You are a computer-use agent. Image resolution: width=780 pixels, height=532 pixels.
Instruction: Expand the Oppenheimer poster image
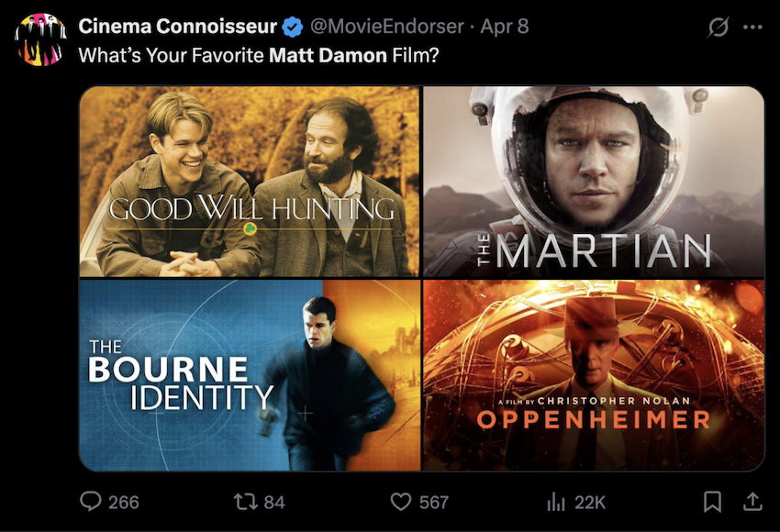[x=594, y=375]
